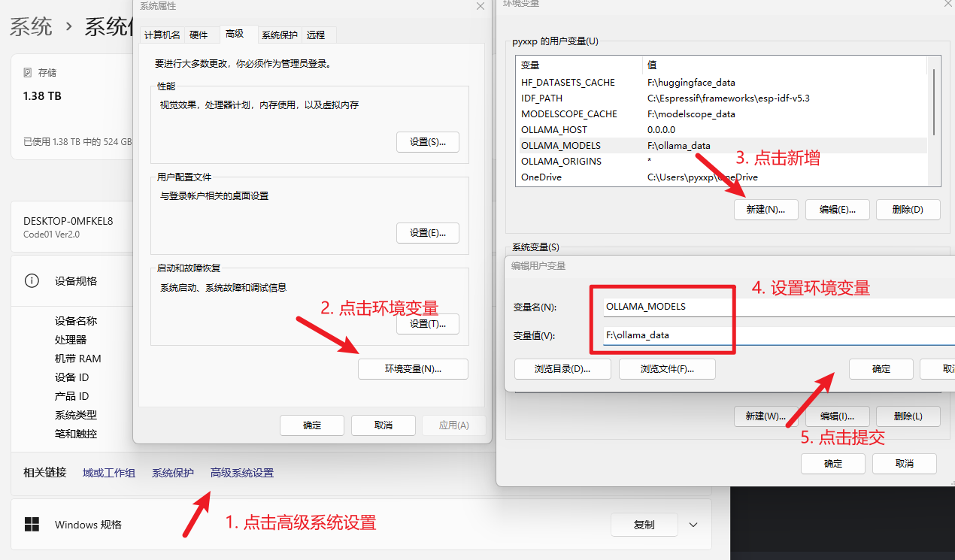Click the 笔和触控 spec label
The height and width of the screenshot is (560, 955).
(76, 434)
